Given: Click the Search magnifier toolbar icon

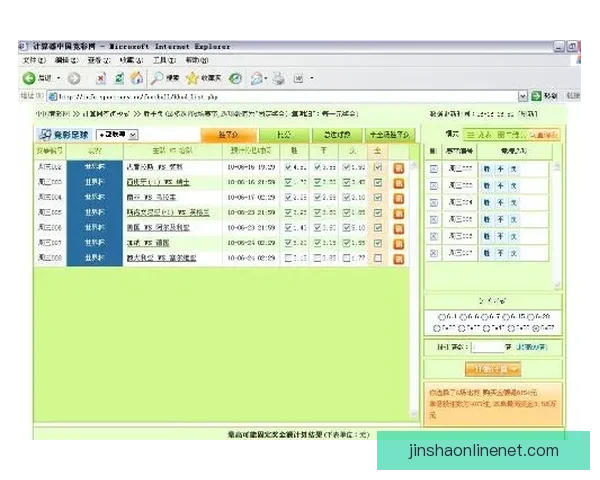Looking at the screenshot, I should 156,78.
